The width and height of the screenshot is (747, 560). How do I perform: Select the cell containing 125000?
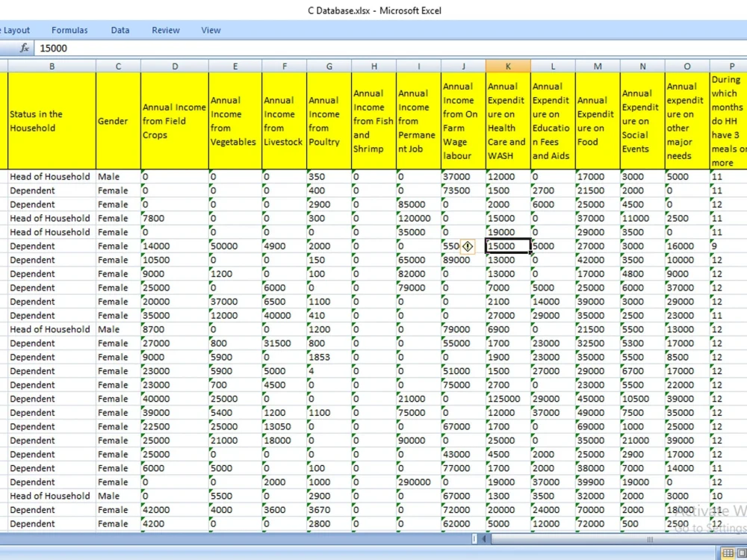[x=508, y=399]
